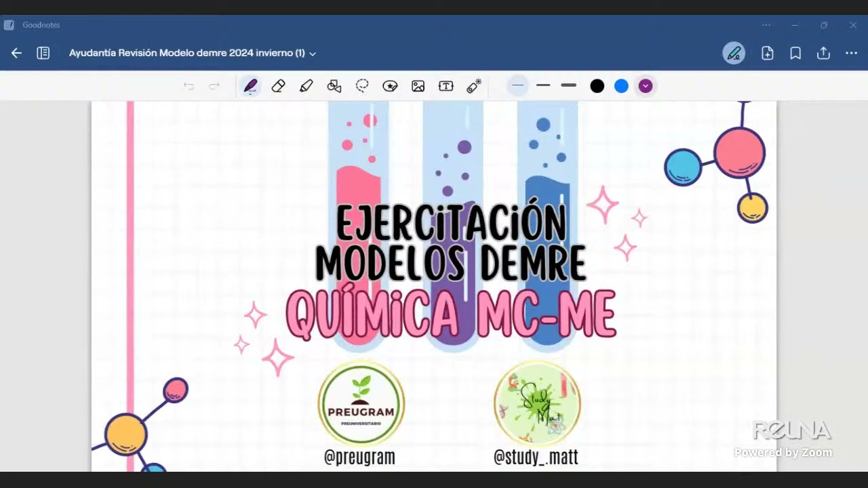This screenshot has height=488, width=868.
Task: Choose the thinnest stroke width
Action: (518, 85)
